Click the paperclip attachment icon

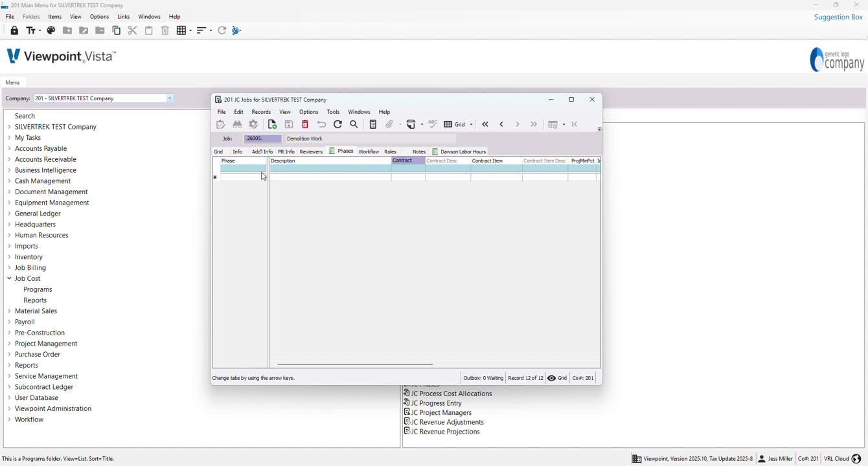[x=390, y=124]
